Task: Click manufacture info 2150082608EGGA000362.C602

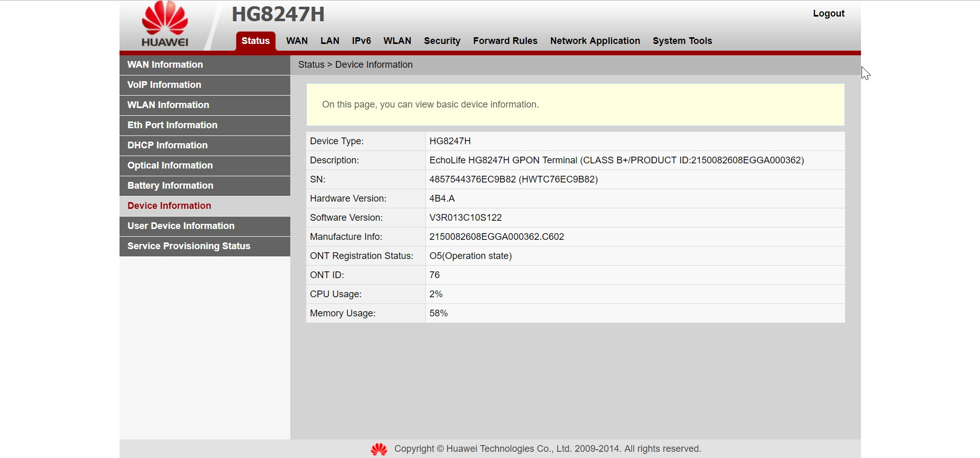Action: (497, 237)
